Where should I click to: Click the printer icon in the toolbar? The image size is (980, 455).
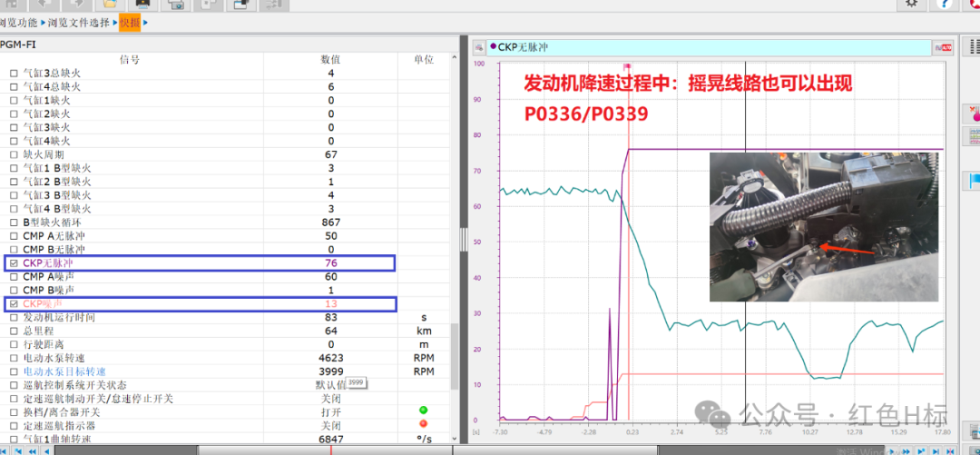point(142,5)
